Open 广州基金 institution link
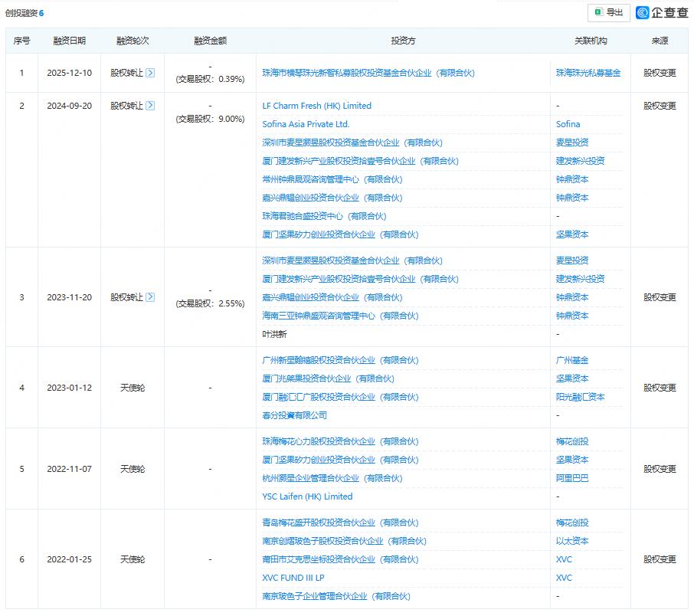Viewport: 694px width, 616px height. (572, 360)
